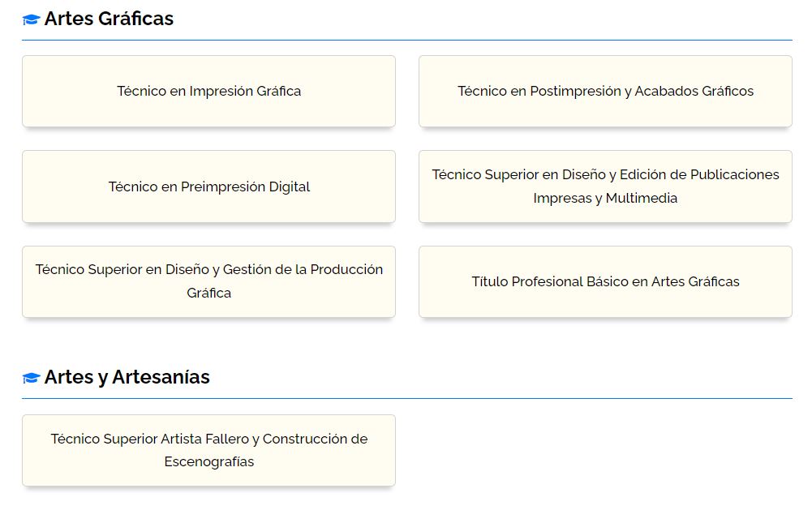Go to Postimpresión y Acabados Gráficos course
The image size is (812, 523).
[x=605, y=91]
